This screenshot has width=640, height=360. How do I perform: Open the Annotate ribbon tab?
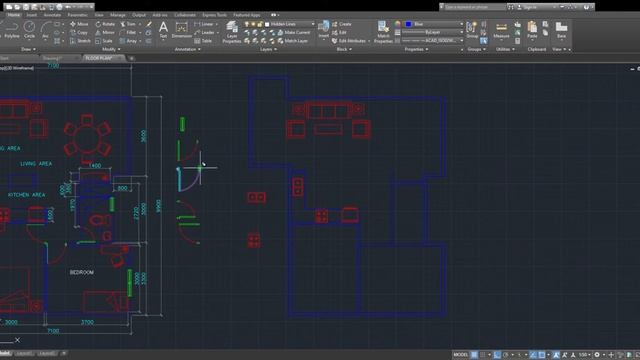[52, 15]
